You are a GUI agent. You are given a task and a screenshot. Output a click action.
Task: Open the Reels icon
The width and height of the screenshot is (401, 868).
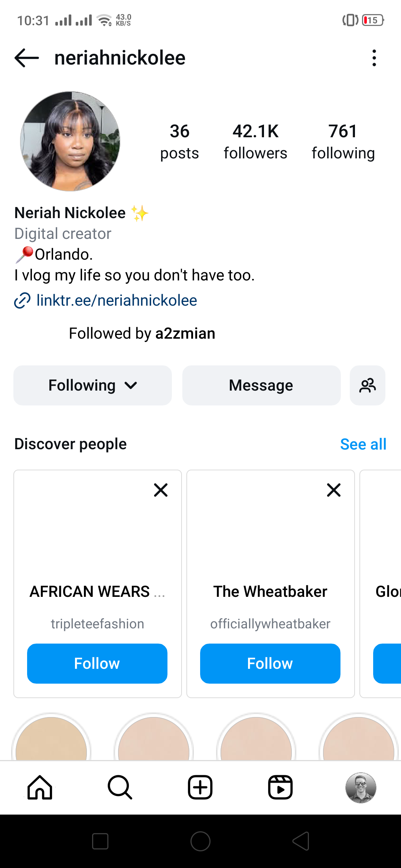[x=280, y=787]
